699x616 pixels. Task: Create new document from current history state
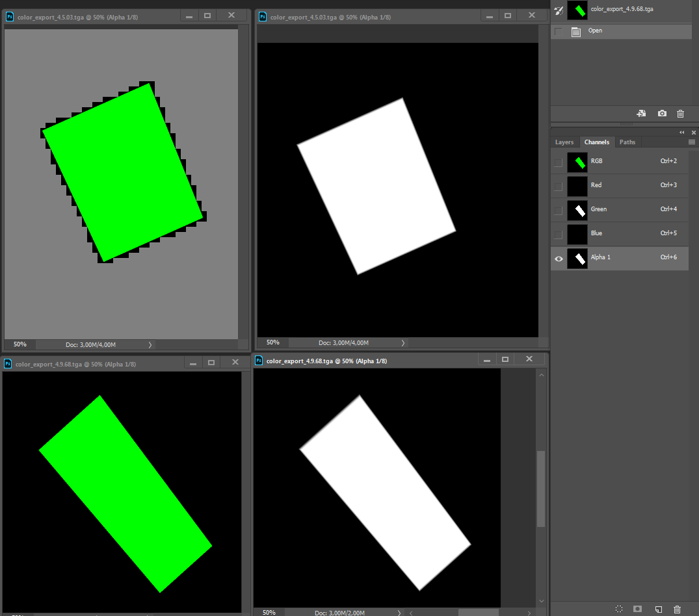pos(641,114)
